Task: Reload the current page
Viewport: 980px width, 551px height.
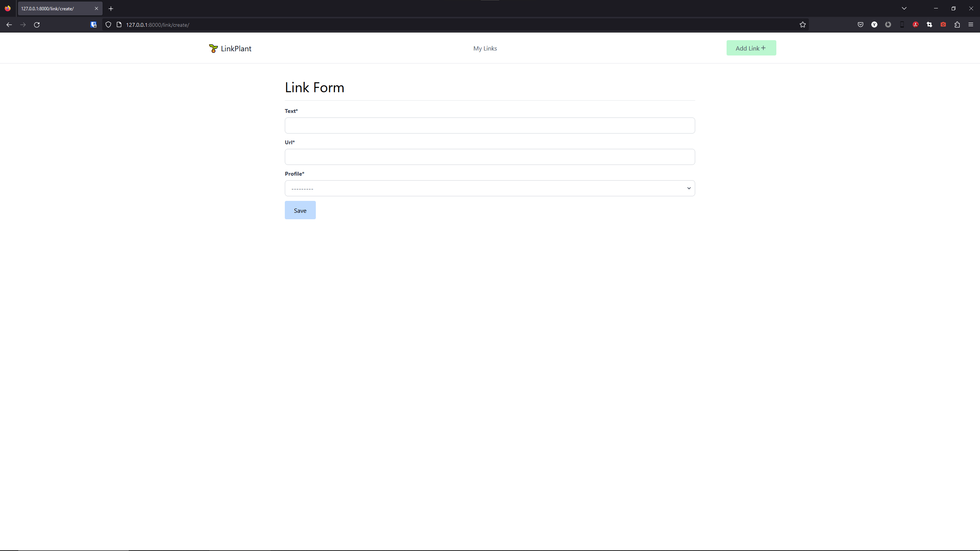Action: click(37, 25)
